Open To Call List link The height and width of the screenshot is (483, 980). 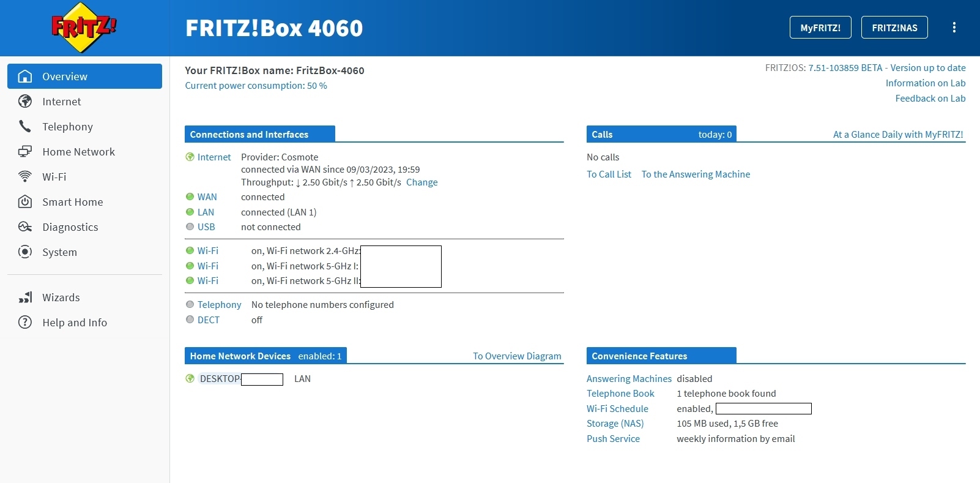[609, 174]
